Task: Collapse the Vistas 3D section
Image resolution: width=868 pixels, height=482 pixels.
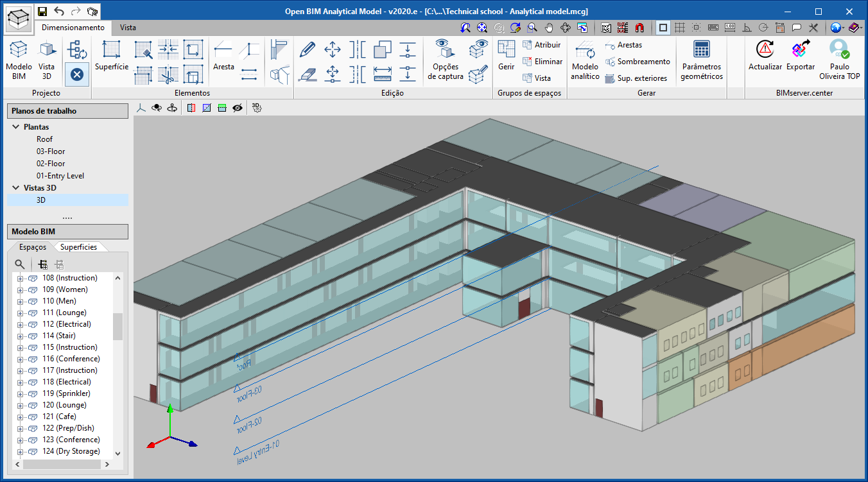Action: pyautogui.click(x=15, y=187)
